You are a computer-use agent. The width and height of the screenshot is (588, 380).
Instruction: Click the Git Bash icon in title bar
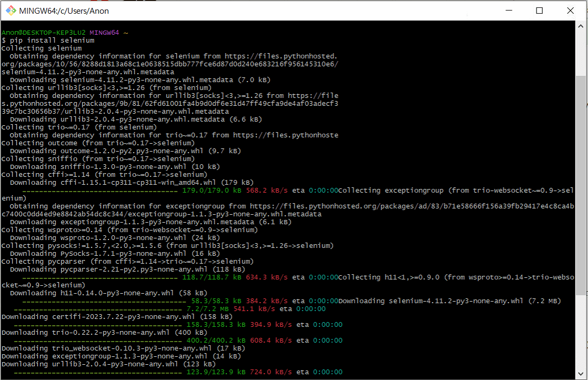[9, 11]
